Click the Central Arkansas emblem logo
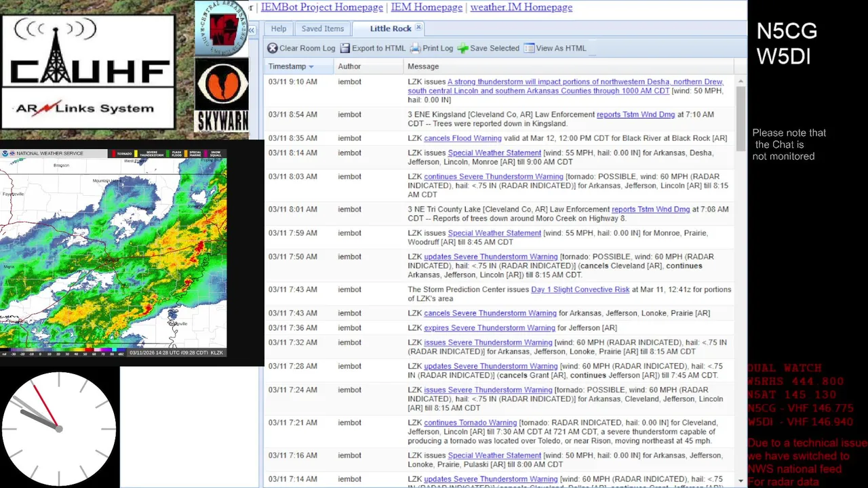Viewport: 868px width, 488px height. [222, 28]
